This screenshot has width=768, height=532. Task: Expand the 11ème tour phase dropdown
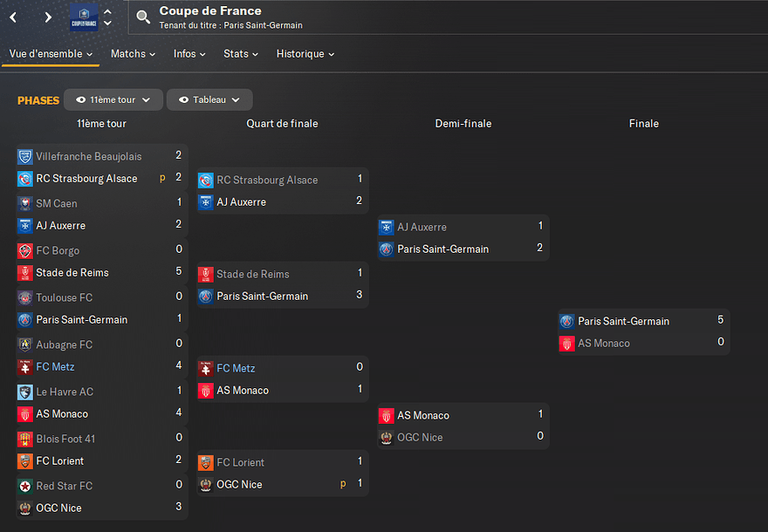coord(113,99)
